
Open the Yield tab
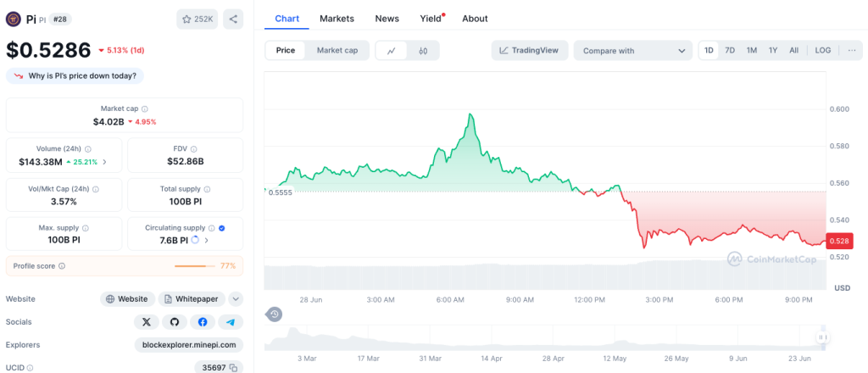(431, 19)
